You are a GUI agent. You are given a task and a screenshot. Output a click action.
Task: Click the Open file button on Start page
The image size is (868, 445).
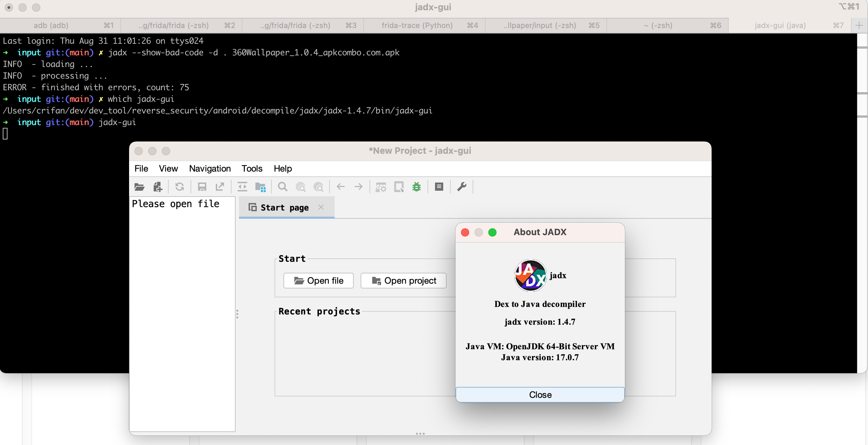pyautogui.click(x=319, y=281)
